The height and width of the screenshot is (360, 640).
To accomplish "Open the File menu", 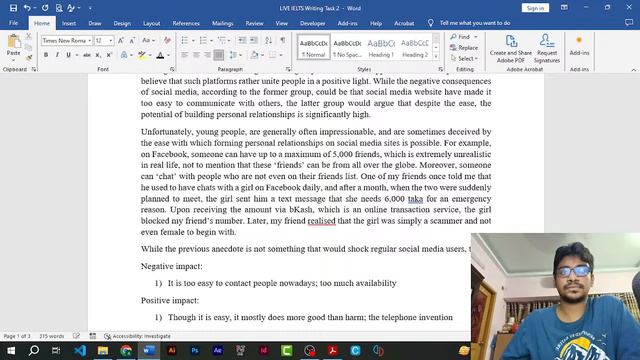I will [x=13, y=23].
